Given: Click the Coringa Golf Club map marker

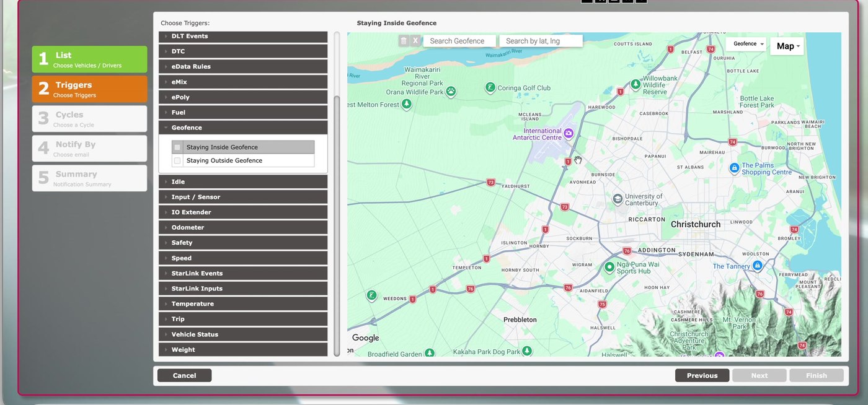Looking at the screenshot, I should (490, 88).
